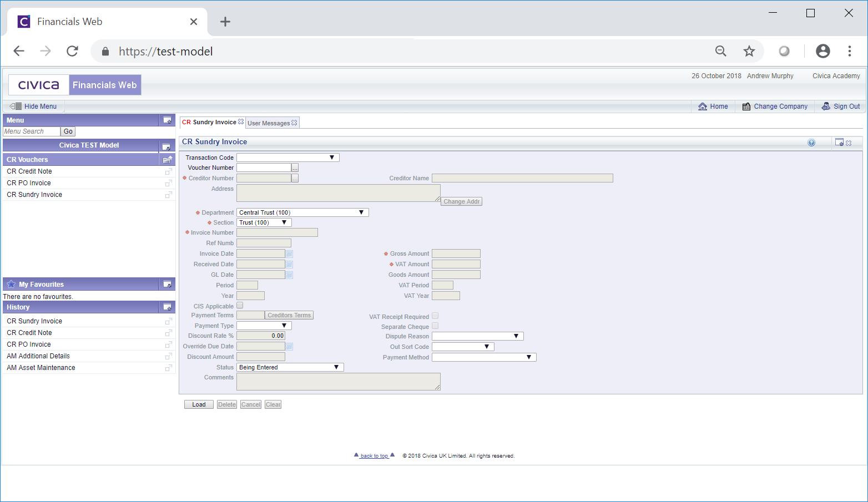Click the Voucher Number input field
The image size is (868, 502).
(x=264, y=168)
